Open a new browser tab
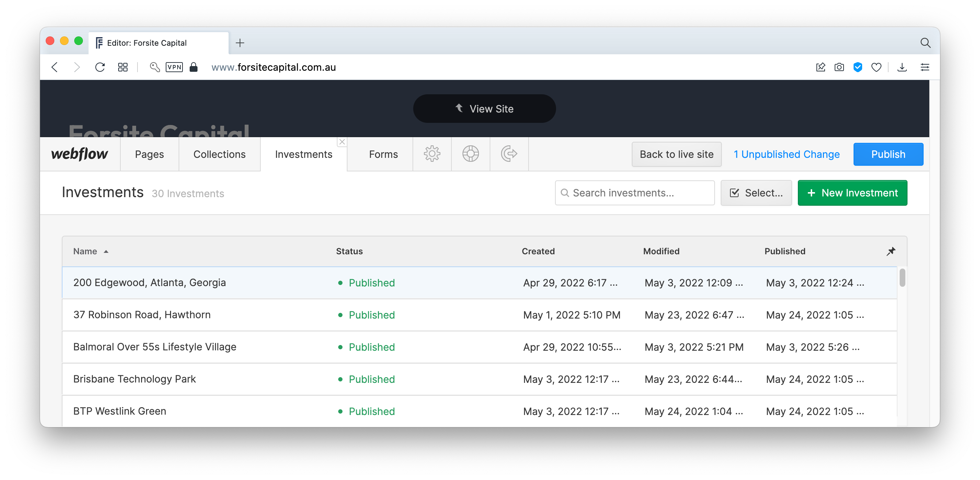The image size is (980, 480). 240,42
